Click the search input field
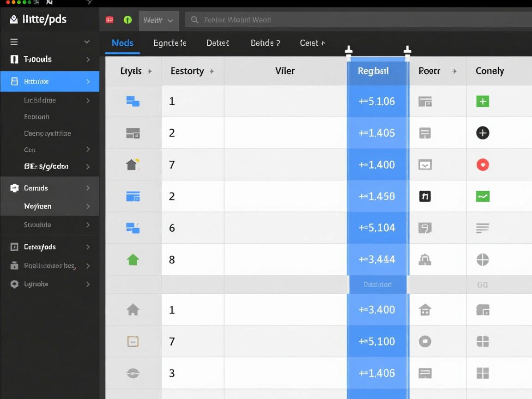Screen dimensions: 532x399 click(x=356, y=20)
